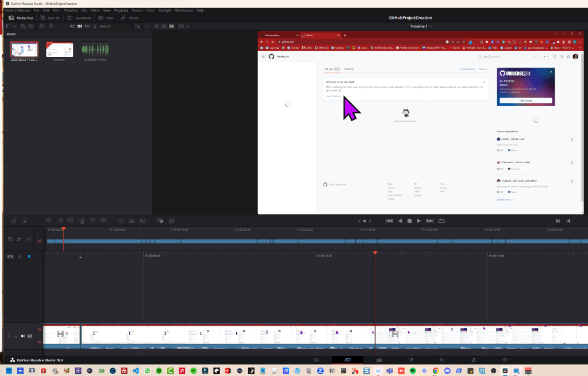Viewport: 588px width, 376px height.
Task: Switch media pool to list view
Action: point(94,26)
